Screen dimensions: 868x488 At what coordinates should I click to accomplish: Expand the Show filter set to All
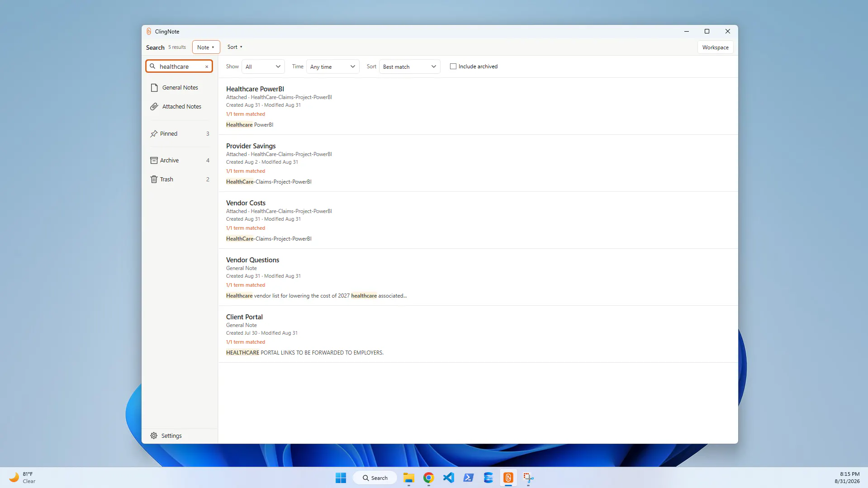(263, 67)
